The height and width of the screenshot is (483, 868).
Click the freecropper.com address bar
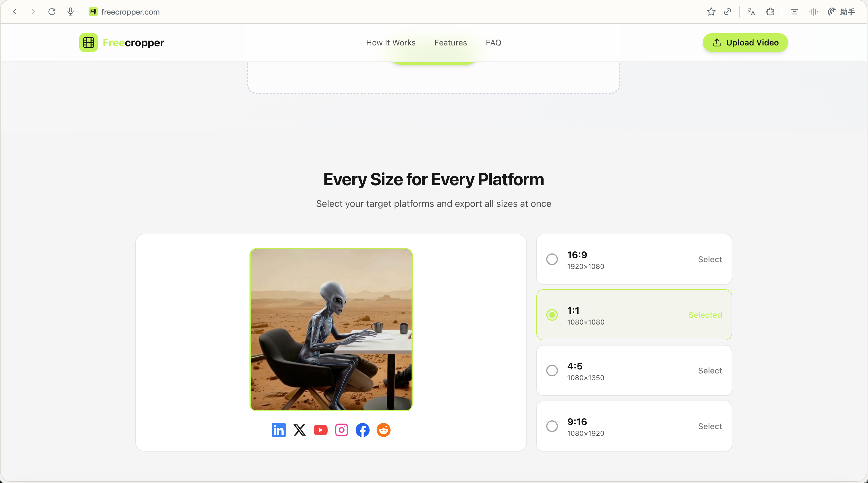pyautogui.click(x=131, y=12)
